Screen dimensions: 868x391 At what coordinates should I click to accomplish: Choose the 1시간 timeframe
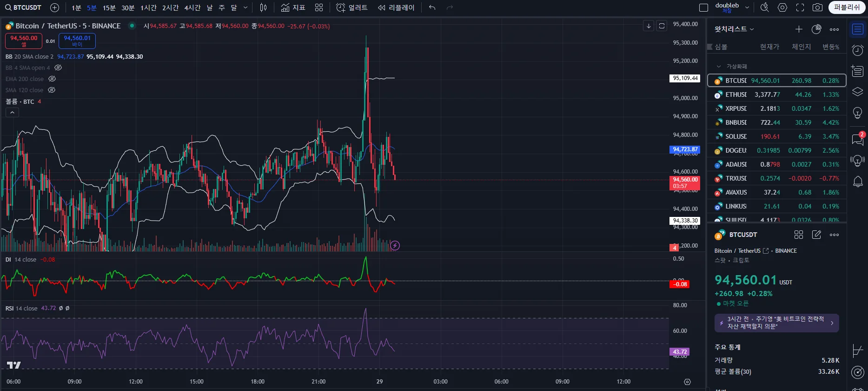point(149,7)
